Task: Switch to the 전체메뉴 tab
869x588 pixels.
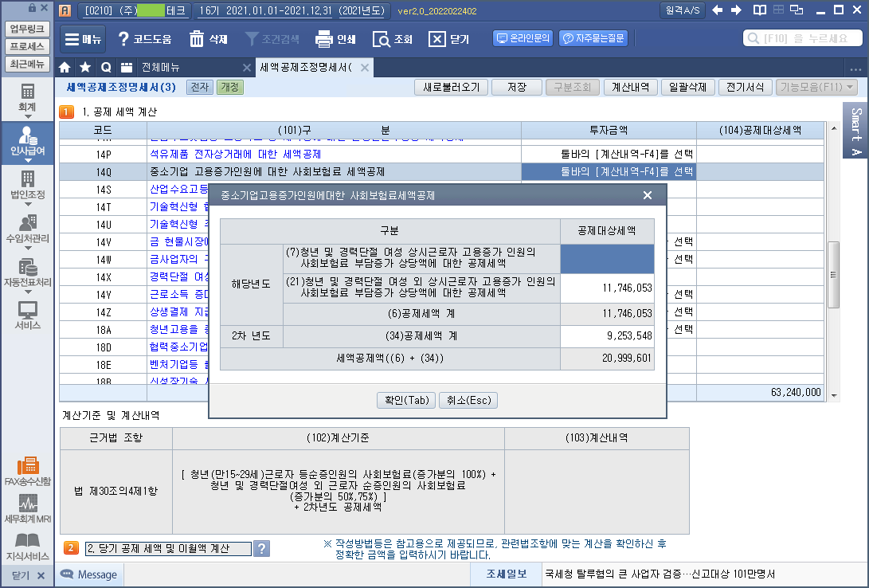Action: 160,68
